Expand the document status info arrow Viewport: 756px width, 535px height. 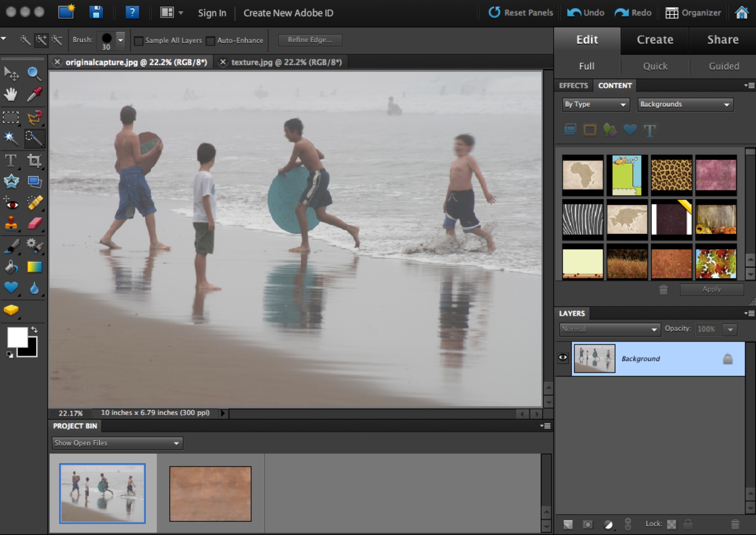point(223,413)
